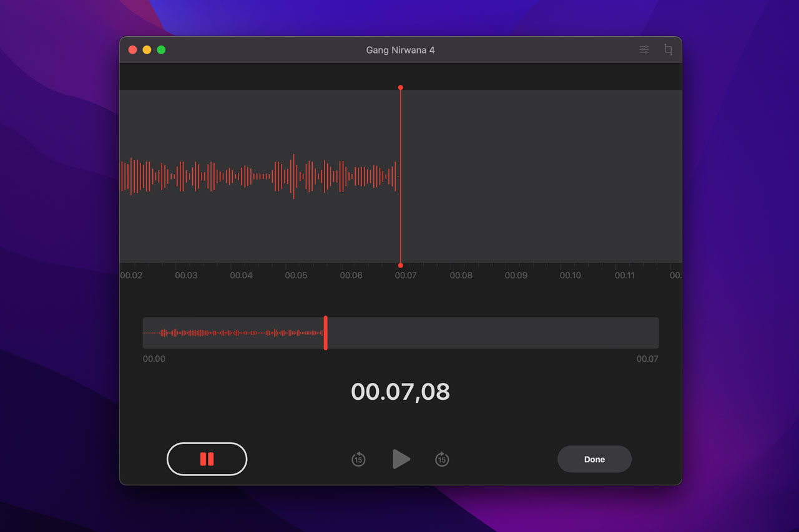Click the 00.11 ruler label

tap(625, 275)
